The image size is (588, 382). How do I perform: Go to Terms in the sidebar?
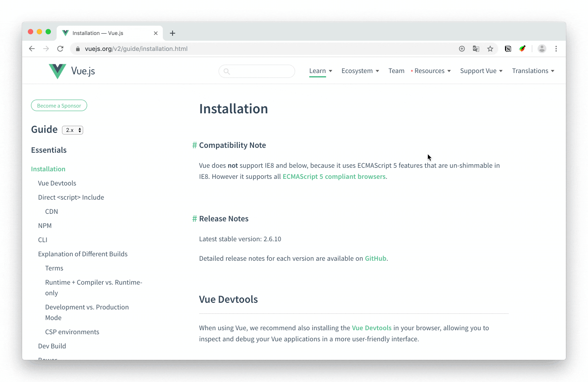coord(54,268)
